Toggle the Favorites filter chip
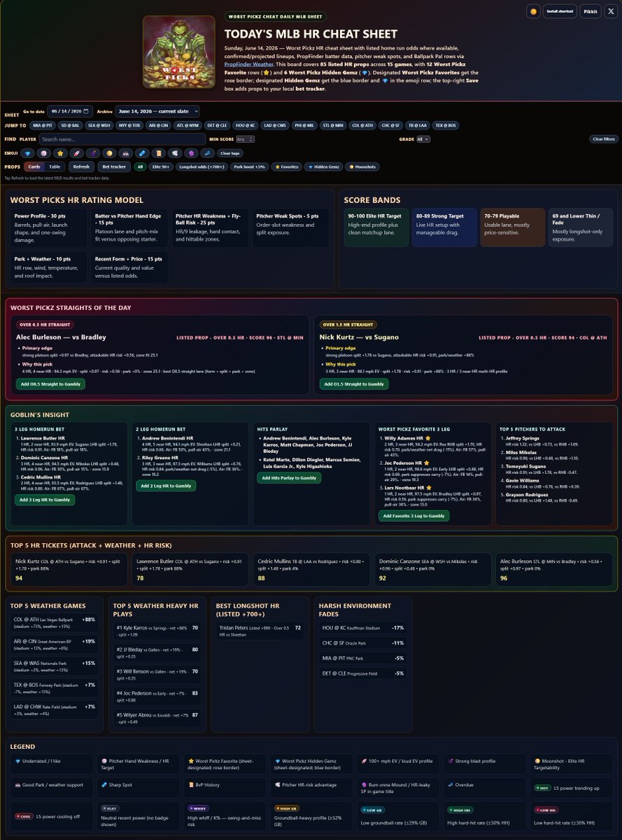The image size is (622, 840). [287, 167]
